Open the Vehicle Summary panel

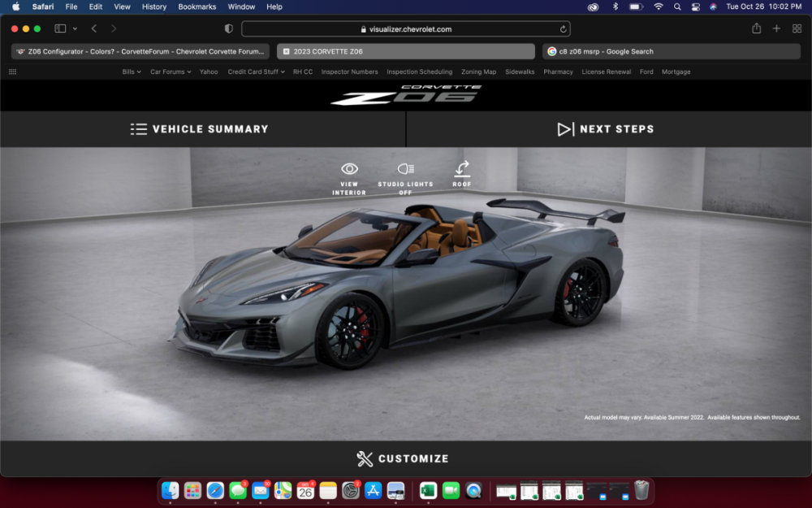click(x=200, y=129)
